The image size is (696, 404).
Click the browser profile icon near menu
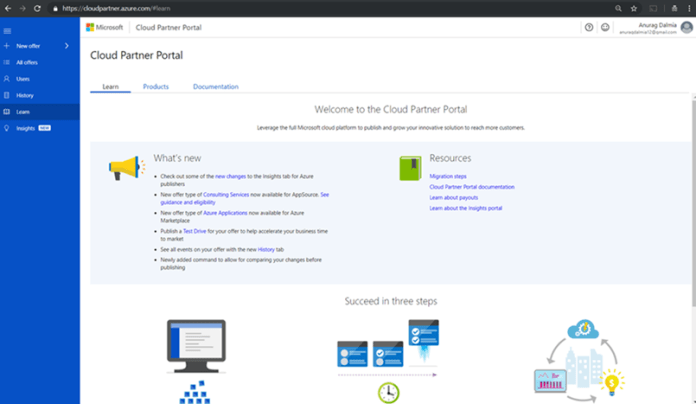(674, 8)
